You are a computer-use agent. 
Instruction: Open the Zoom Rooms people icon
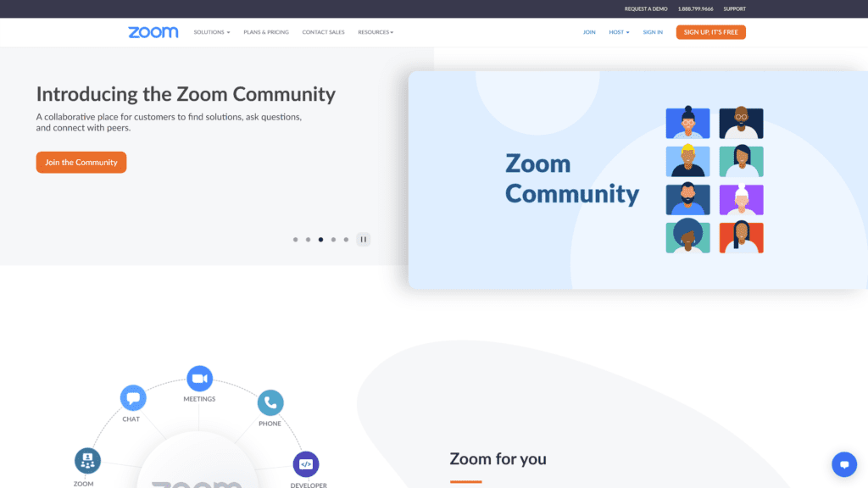[87, 461]
